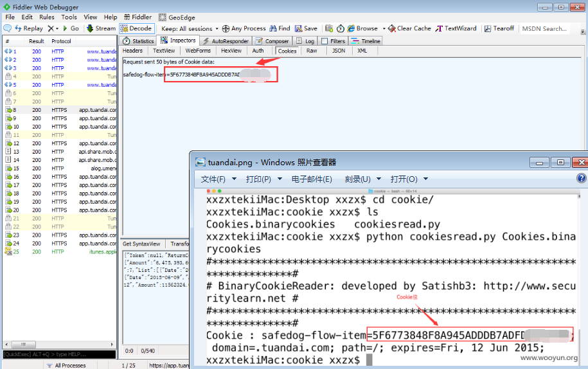This screenshot has width=588, height=369.
Task: Click the timer stopwatch toolbar icon
Action: 341,28
